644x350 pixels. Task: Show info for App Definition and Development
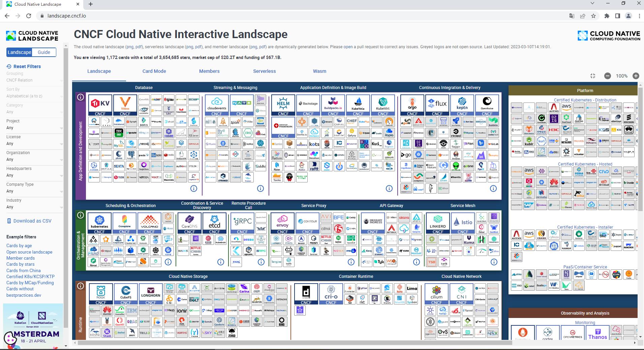(81, 97)
